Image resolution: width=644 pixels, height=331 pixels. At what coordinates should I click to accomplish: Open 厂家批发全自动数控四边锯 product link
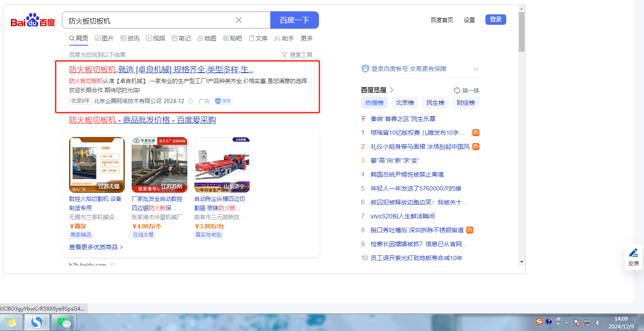157,203
